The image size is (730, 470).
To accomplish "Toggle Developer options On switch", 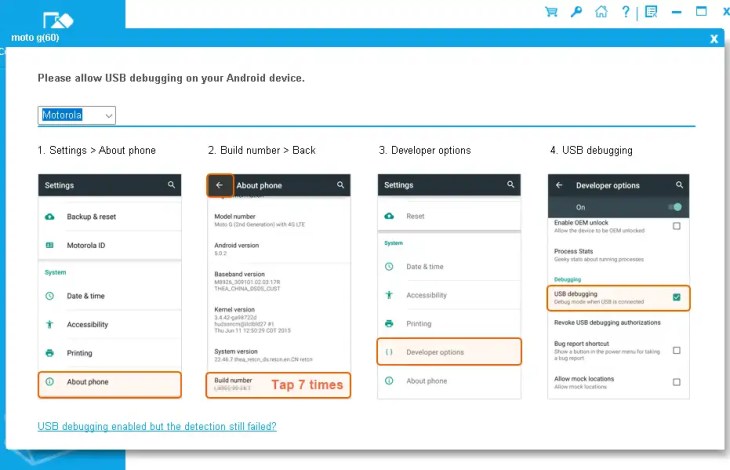I will coord(675,207).
